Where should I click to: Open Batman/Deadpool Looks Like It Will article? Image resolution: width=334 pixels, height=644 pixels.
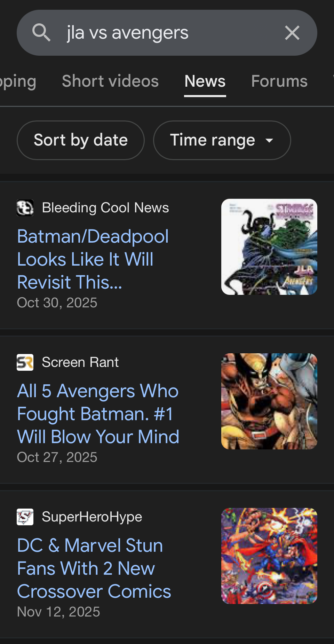click(x=93, y=259)
